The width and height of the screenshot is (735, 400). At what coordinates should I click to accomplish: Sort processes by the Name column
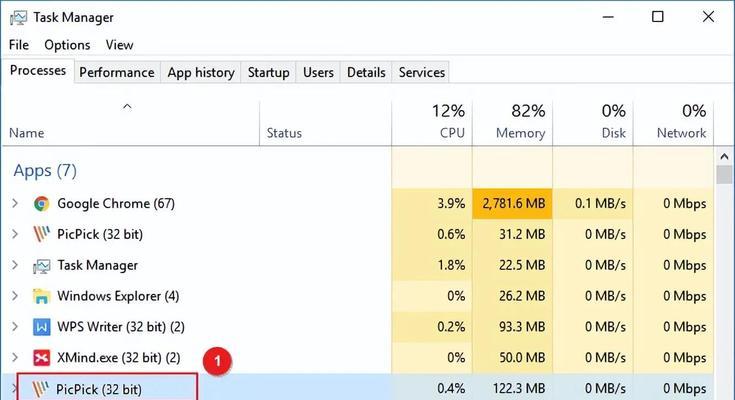coord(131,123)
